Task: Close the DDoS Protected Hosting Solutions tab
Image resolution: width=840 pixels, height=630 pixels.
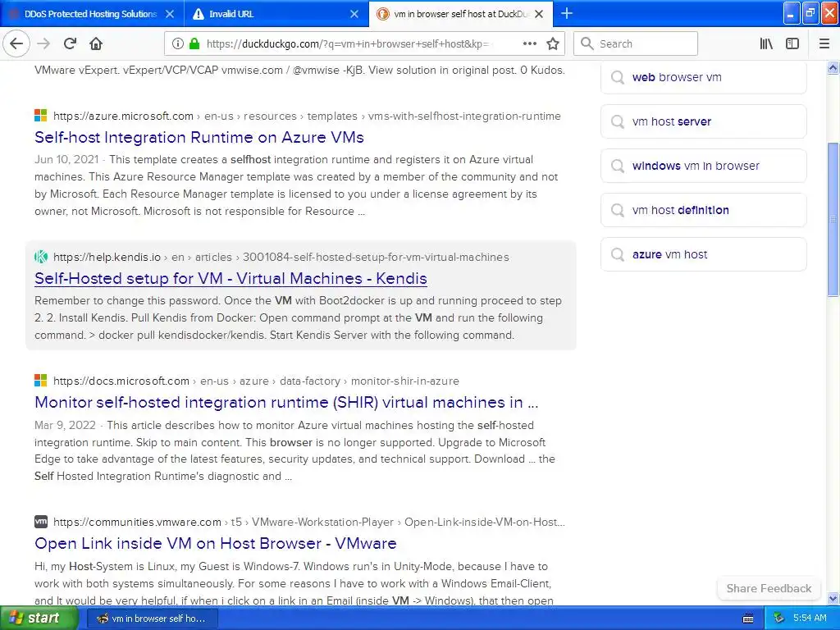Action: (x=170, y=14)
